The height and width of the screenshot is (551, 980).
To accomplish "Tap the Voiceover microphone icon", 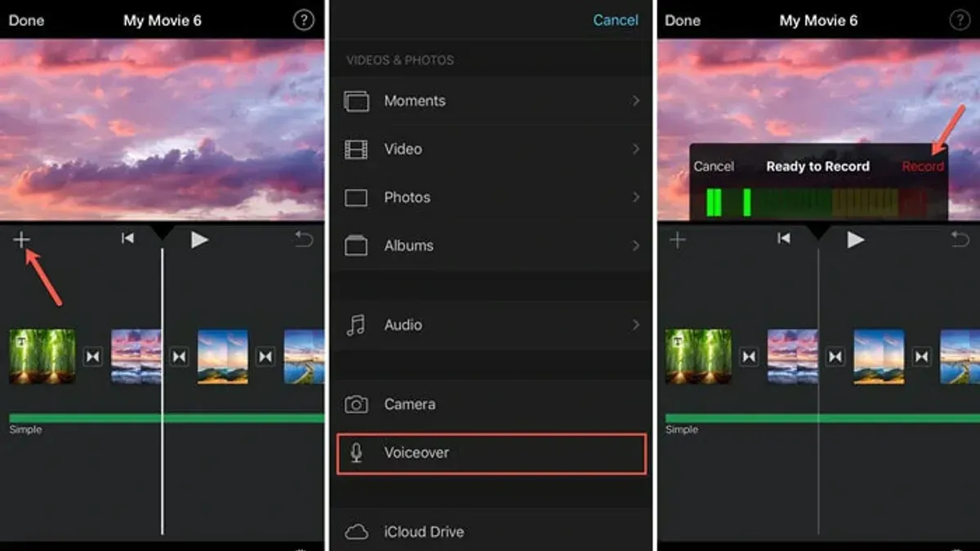I will [x=356, y=453].
